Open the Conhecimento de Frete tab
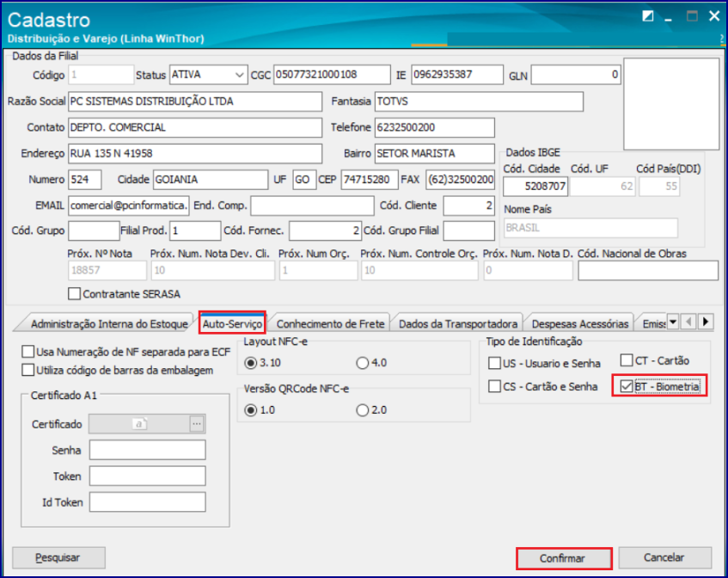Screen dimensions: 728x578 click(331, 324)
